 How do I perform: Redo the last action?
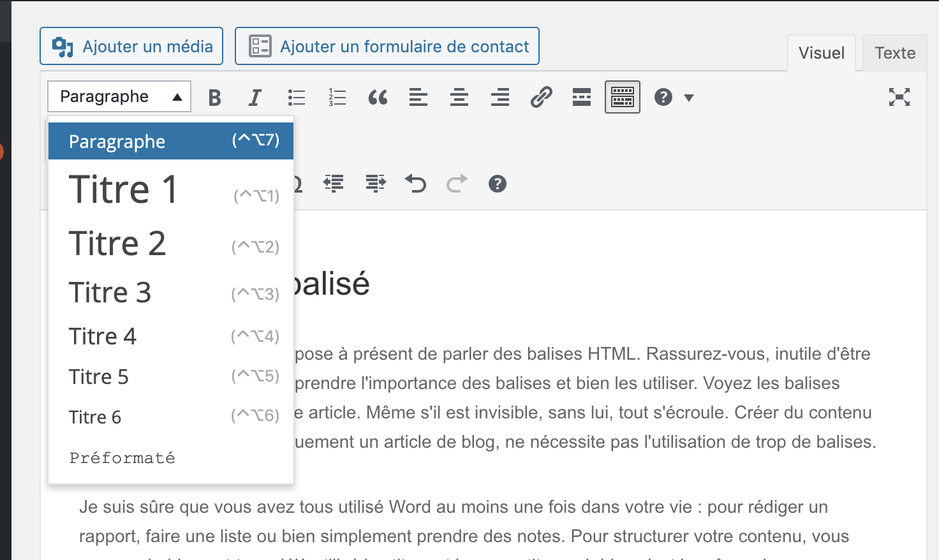coord(457,184)
